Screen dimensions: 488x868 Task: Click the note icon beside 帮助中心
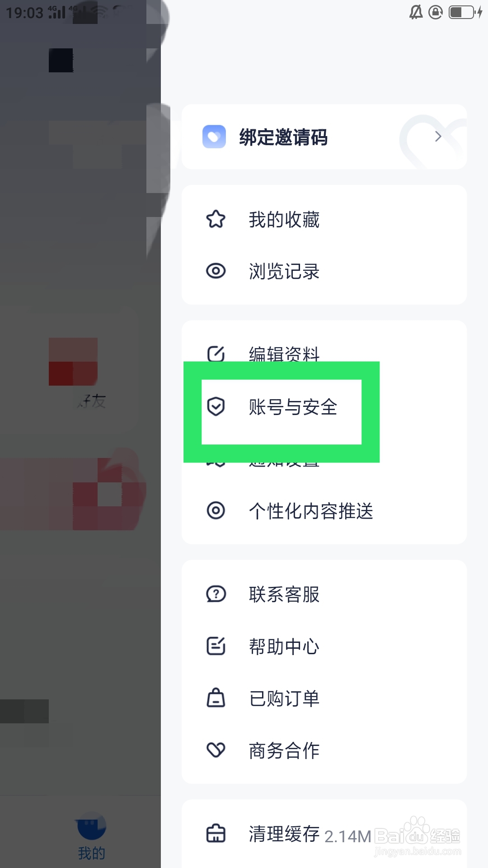216,646
